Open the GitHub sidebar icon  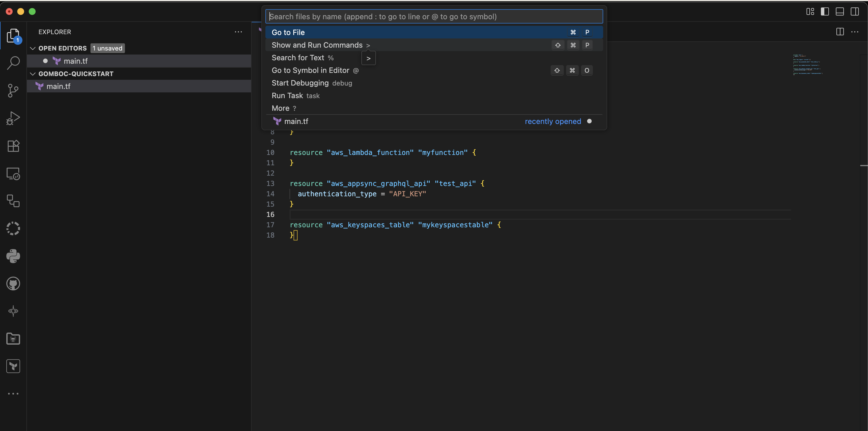click(x=13, y=284)
